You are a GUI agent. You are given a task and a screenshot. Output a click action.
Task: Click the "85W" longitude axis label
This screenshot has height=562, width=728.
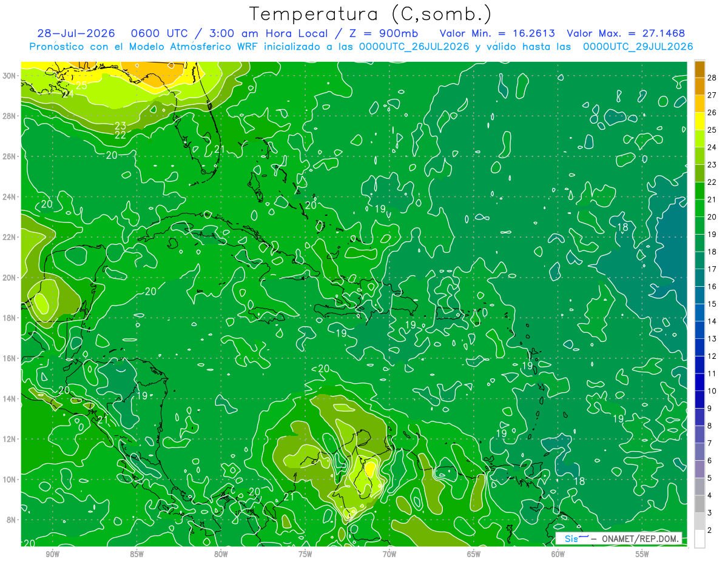(x=136, y=554)
